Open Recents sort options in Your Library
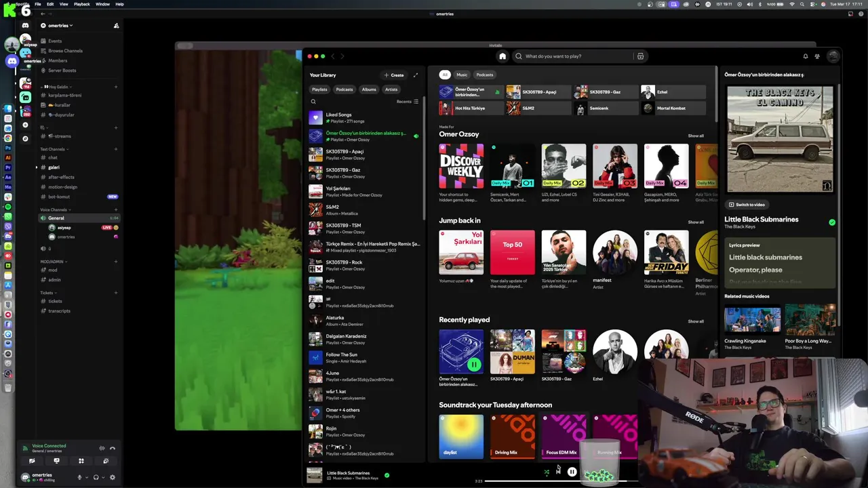868x488 pixels. tap(408, 102)
